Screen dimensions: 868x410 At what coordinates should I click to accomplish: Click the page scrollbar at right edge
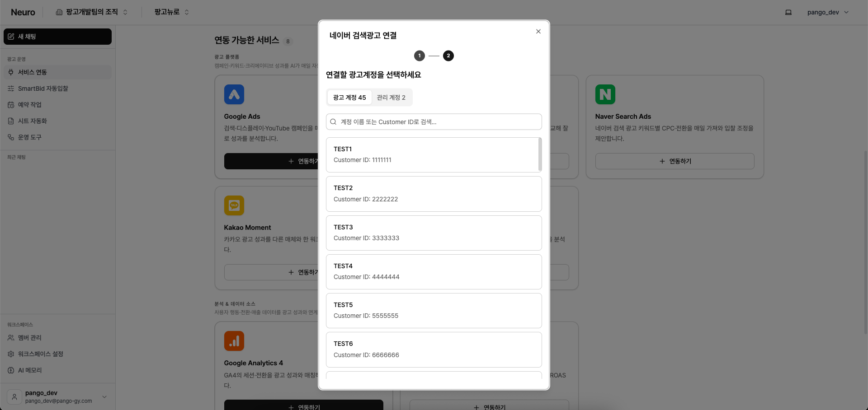pos(866,242)
